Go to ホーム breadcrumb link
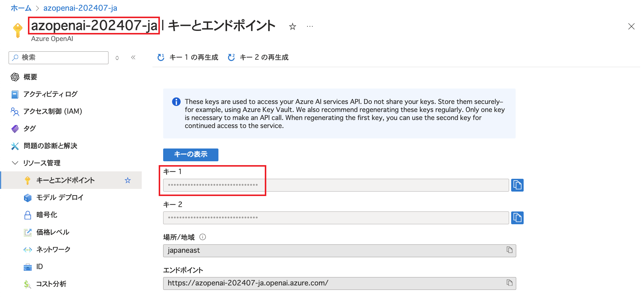 21,8
